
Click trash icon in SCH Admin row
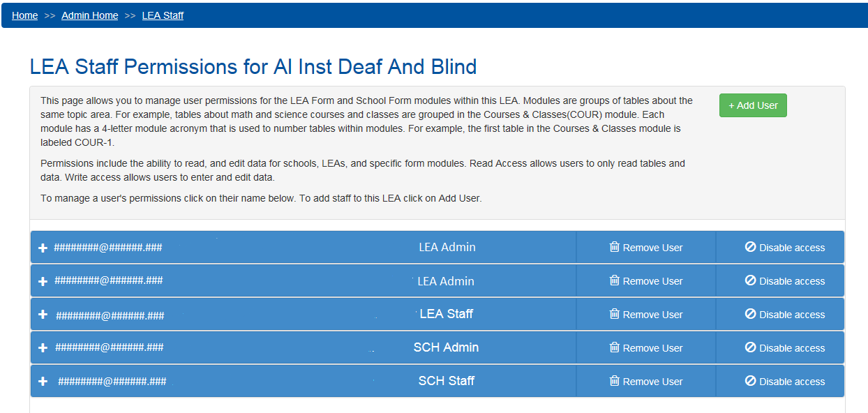614,347
